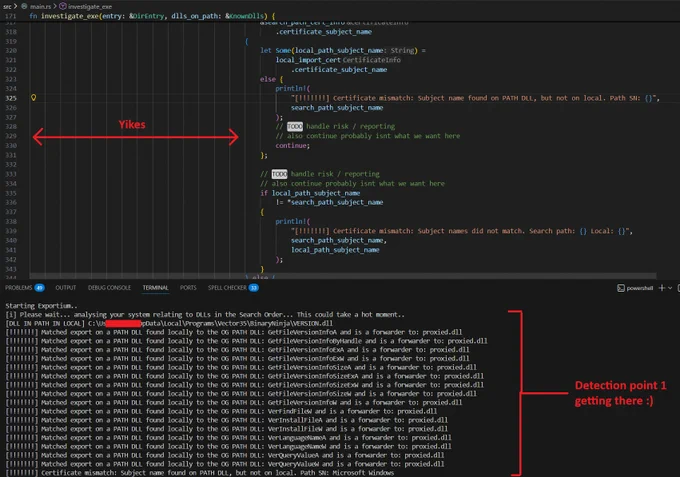The height and width of the screenshot is (477, 680).
Task: Open the terminal launch profile dropdown chevron
Action: click(670, 288)
